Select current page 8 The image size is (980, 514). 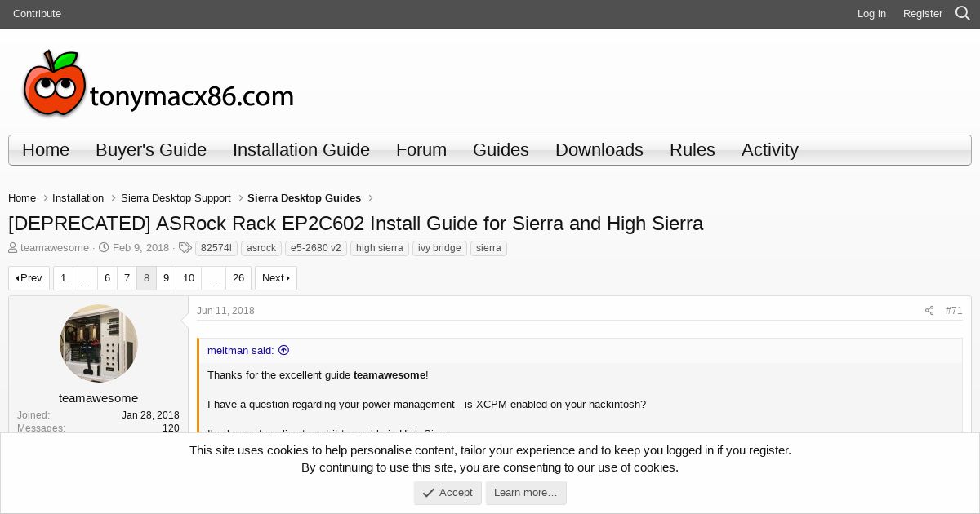[x=146, y=278]
